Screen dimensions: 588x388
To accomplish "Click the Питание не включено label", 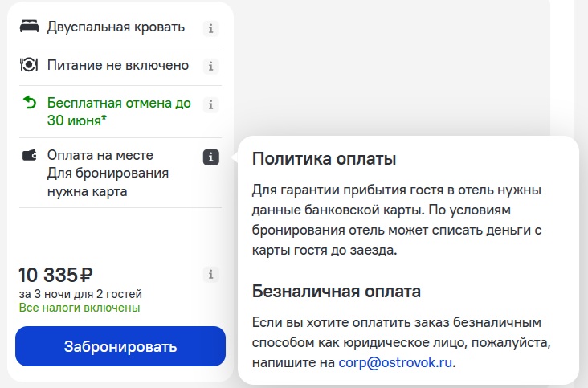I will click(x=118, y=65).
